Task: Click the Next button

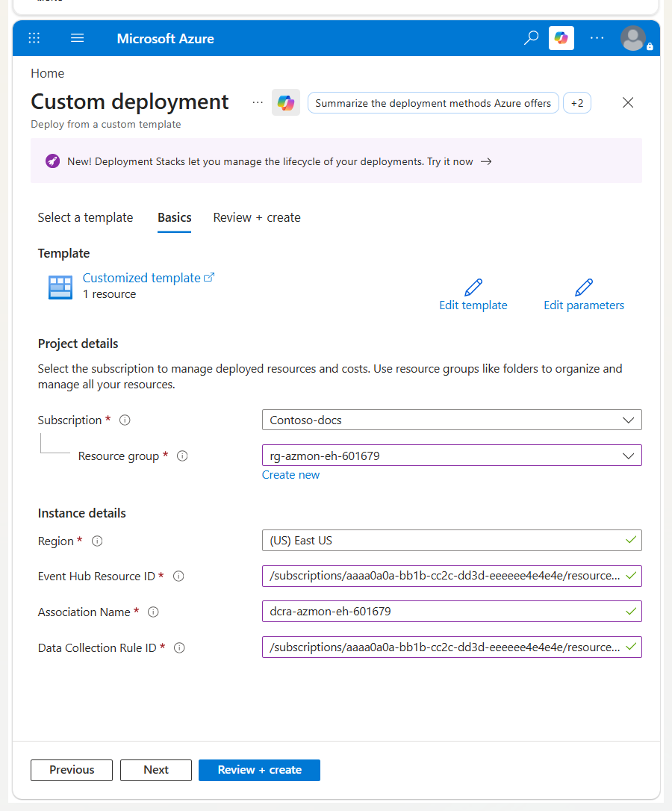Action: click(156, 770)
